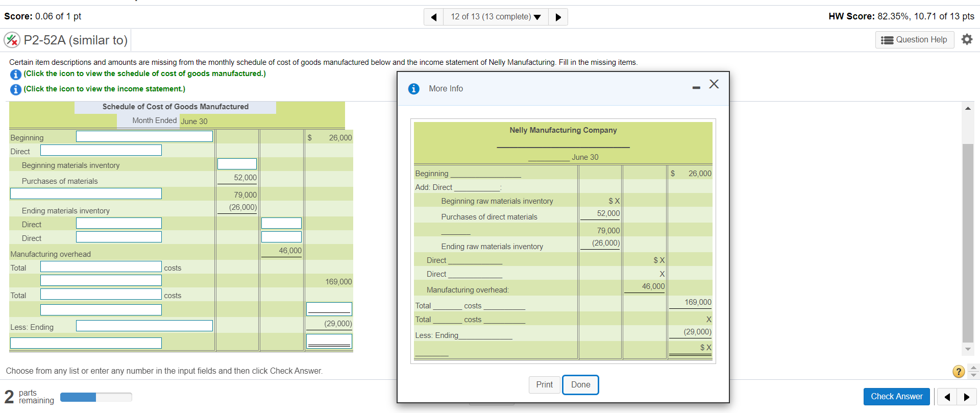Image resolution: width=980 pixels, height=413 pixels.
Task: Open the question selector '12 of 13' dropdown
Action: [x=496, y=17]
